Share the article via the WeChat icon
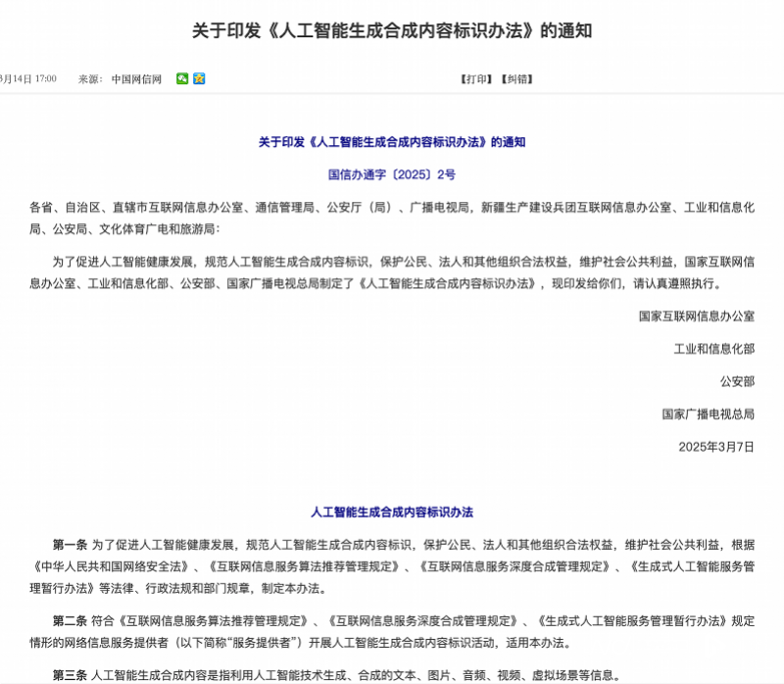The image size is (784, 684). tap(182, 78)
